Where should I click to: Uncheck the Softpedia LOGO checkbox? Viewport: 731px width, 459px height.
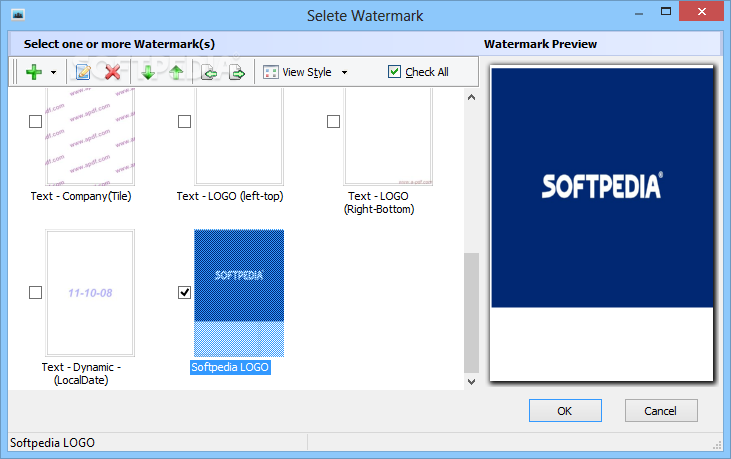coord(185,293)
